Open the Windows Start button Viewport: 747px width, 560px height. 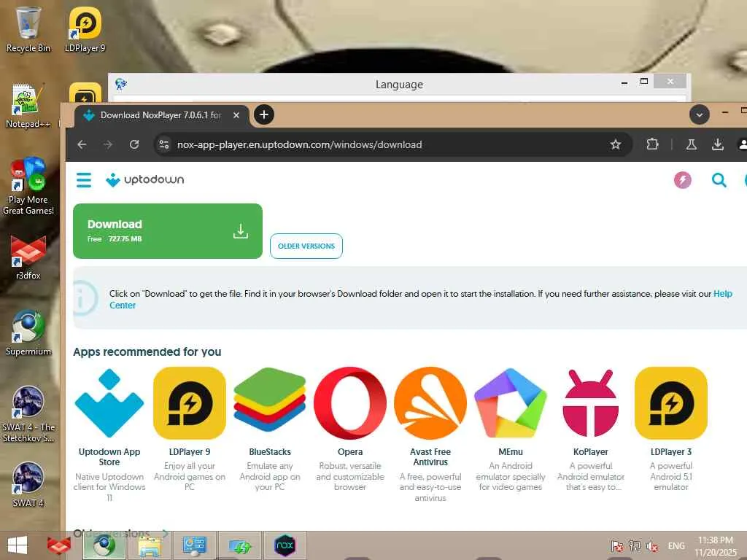pos(18,545)
